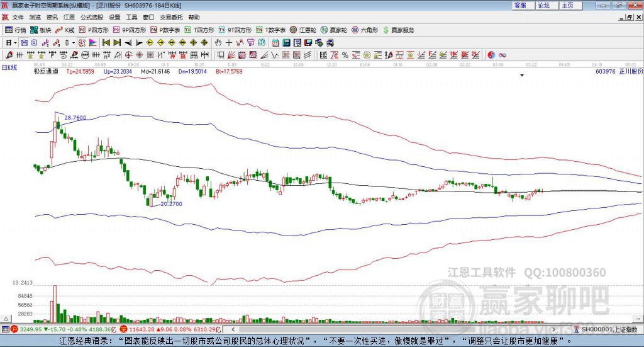
Task: Click the 28.7600 high price label
Action: click(75, 118)
